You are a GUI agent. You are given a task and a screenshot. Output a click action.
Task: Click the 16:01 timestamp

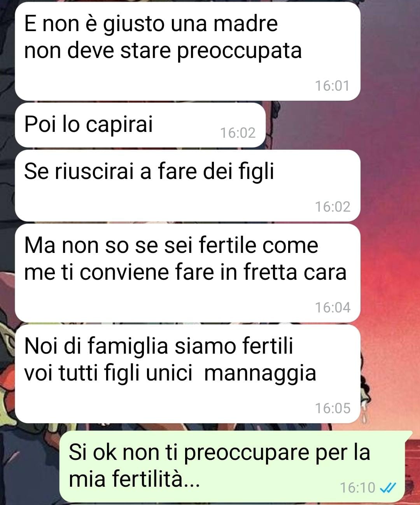pyautogui.click(x=332, y=86)
